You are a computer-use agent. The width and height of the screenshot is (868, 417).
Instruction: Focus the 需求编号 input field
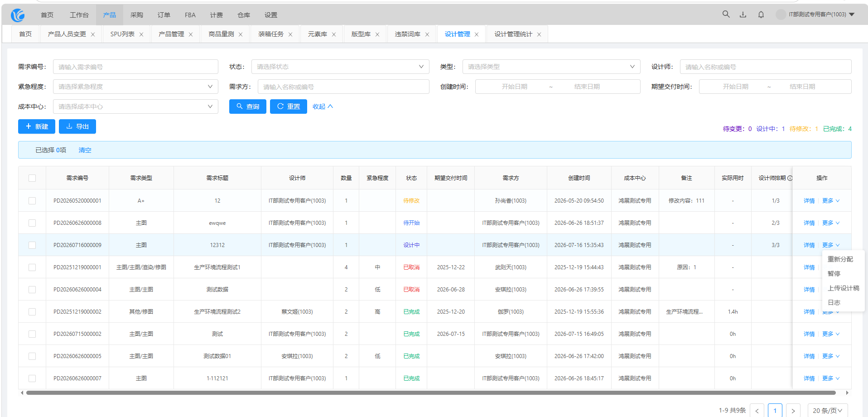[x=135, y=67]
